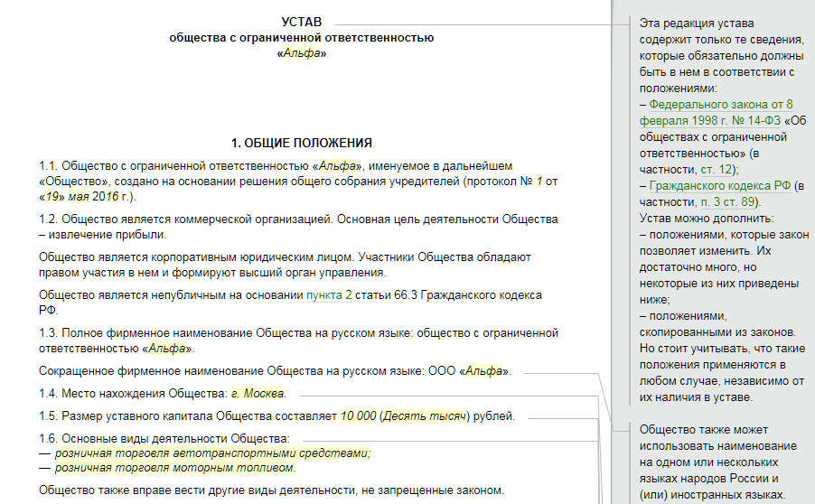Viewport: 815px width, 504px height.
Task: Click clause '1.3. Полное фирменное наименование'
Action: coord(298,341)
